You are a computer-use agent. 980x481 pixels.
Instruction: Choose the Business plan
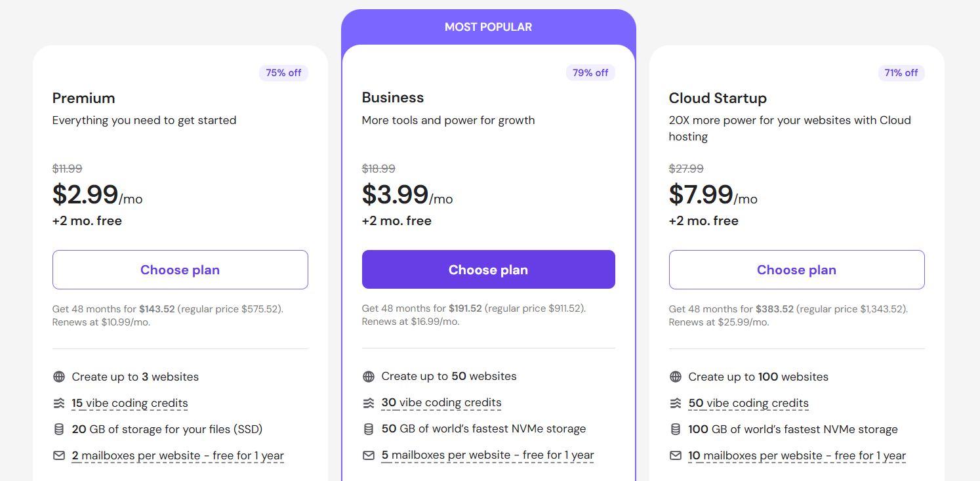click(489, 269)
